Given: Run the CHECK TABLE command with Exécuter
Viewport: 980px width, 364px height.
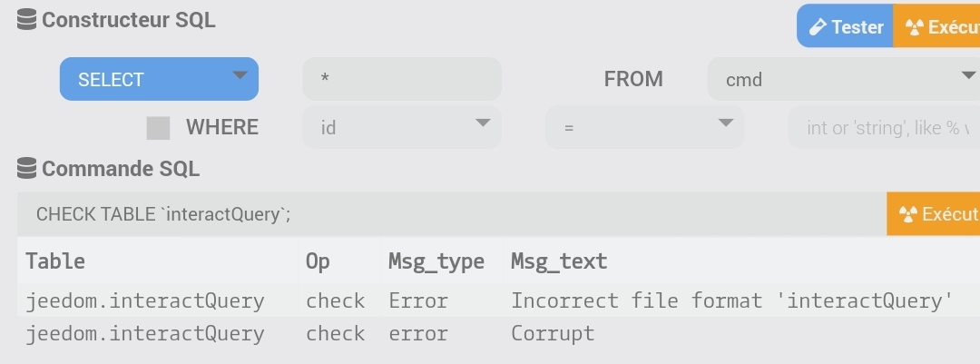Looking at the screenshot, I should (933, 214).
